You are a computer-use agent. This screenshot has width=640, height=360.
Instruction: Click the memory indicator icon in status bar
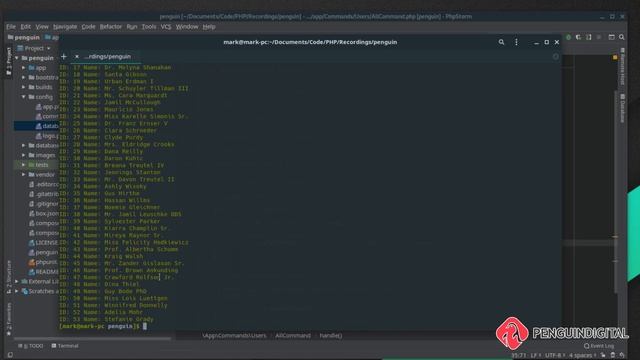click(613, 355)
